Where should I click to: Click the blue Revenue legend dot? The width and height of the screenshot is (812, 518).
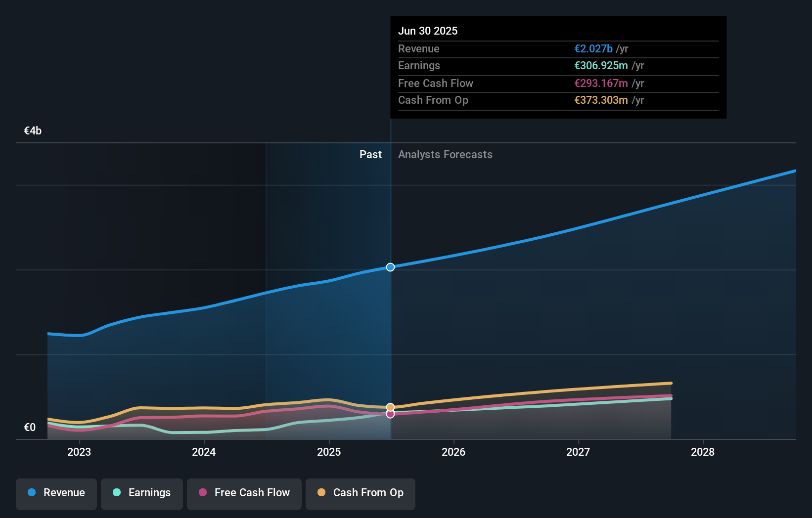tap(31, 493)
